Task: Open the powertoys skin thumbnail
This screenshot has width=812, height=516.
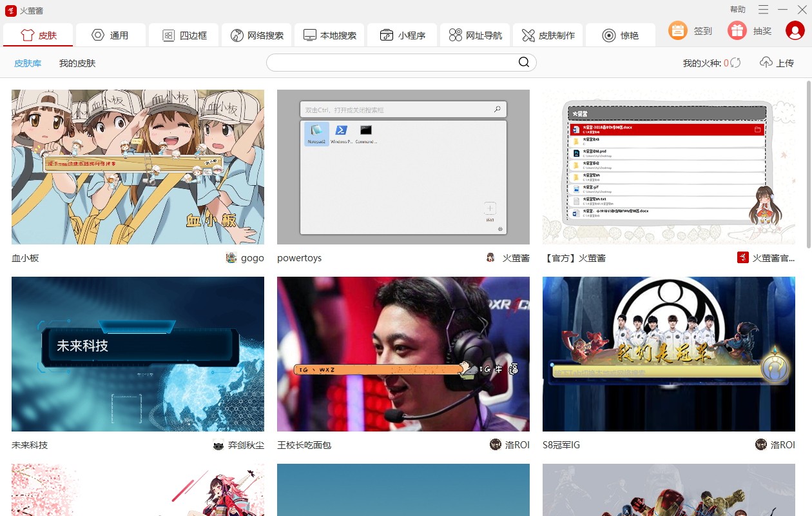Action: [403, 167]
